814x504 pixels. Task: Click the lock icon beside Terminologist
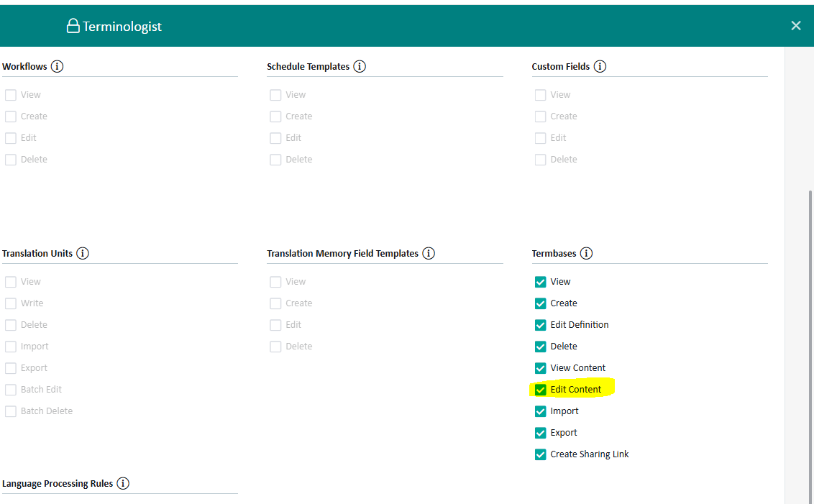(72, 25)
